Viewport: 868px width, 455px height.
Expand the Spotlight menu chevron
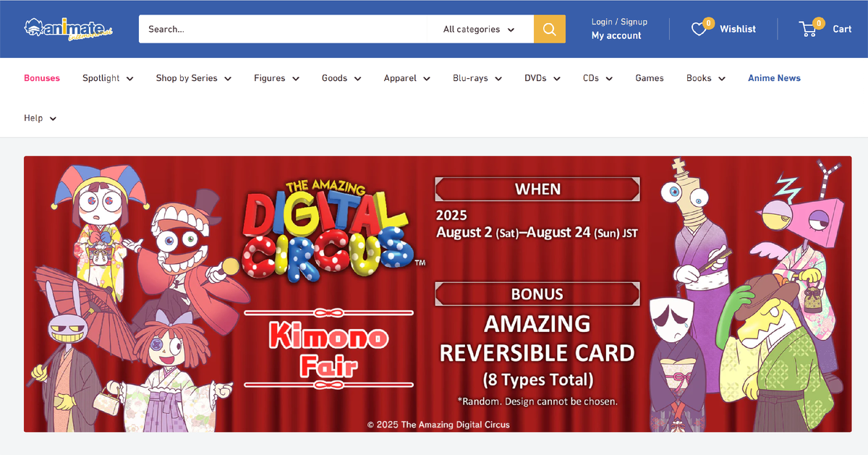(130, 78)
